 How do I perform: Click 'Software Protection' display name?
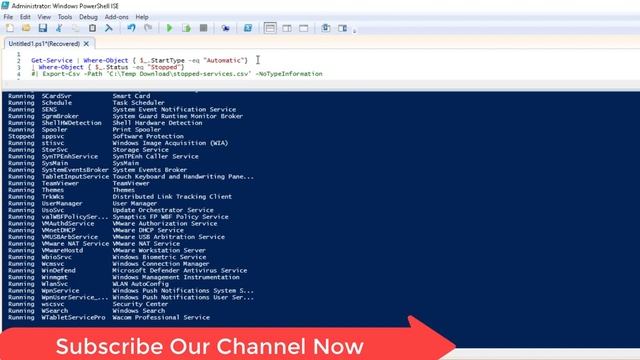click(x=148, y=136)
